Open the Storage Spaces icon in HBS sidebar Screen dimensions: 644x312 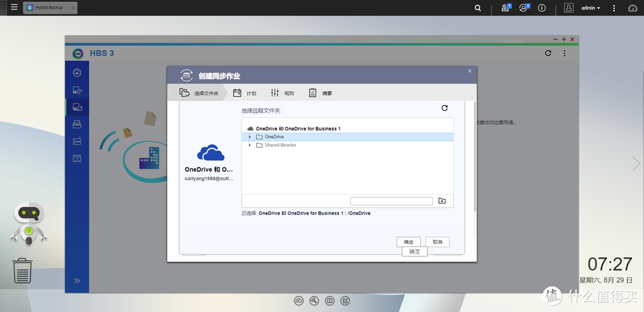pyautogui.click(x=77, y=141)
